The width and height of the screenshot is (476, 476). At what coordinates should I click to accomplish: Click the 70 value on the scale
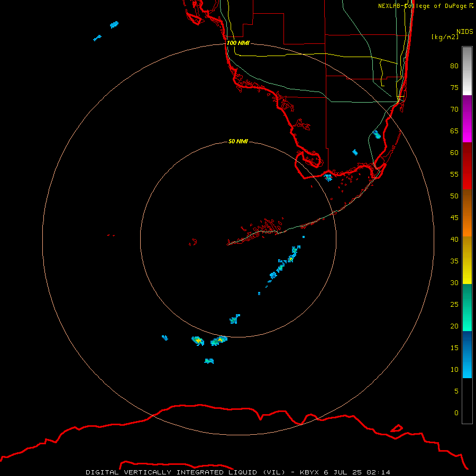(x=454, y=109)
